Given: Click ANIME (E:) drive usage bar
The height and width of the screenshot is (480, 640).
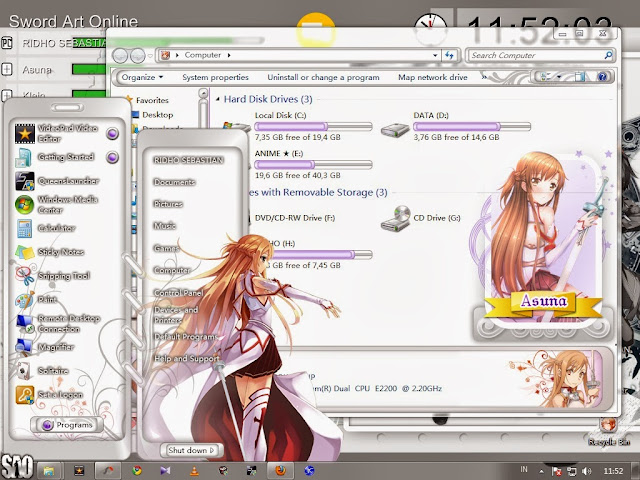Looking at the screenshot, I should point(313,165).
